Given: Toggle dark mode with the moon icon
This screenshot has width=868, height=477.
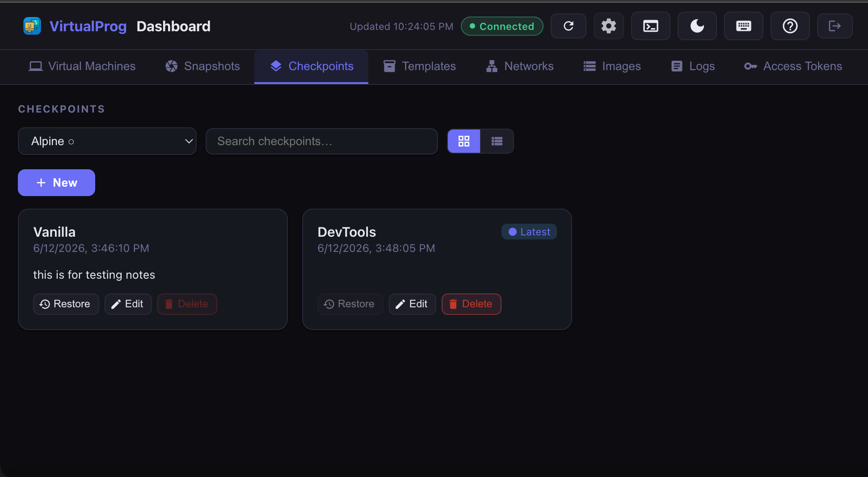Looking at the screenshot, I should (x=697, y=26).
